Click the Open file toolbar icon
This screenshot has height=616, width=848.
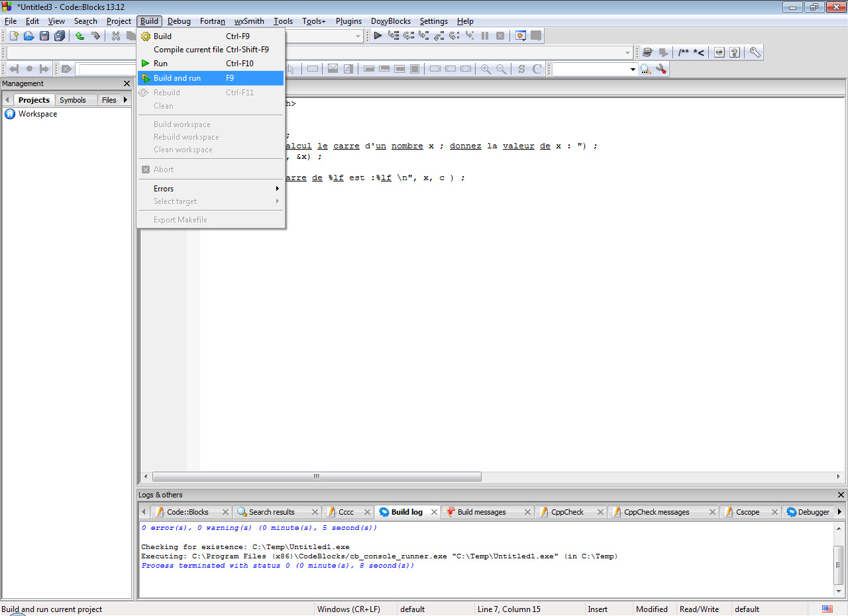click(28, 36)
